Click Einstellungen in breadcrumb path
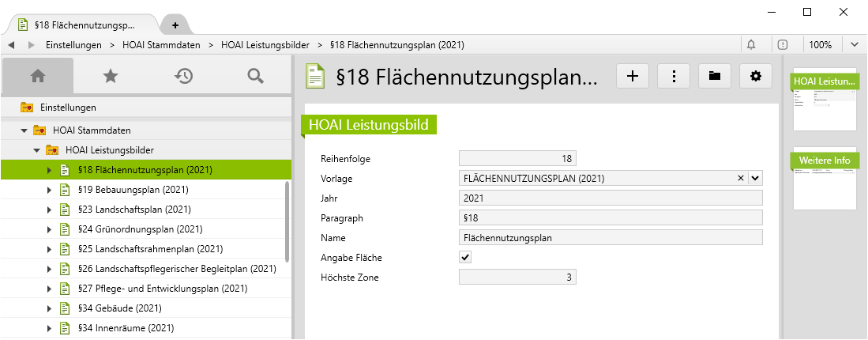Viewport: 868px width, 340px height. pos(75,45)
